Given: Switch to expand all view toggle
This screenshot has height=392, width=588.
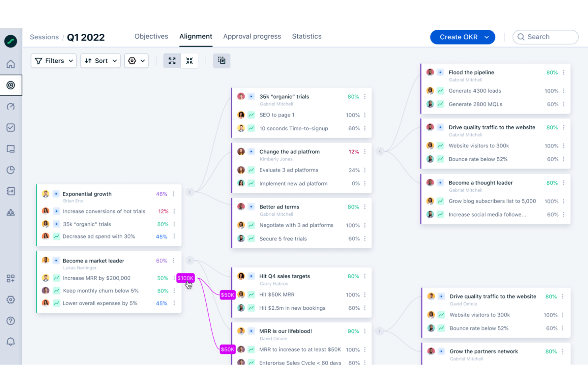Looking at the screenshot, I should [172, 61].
